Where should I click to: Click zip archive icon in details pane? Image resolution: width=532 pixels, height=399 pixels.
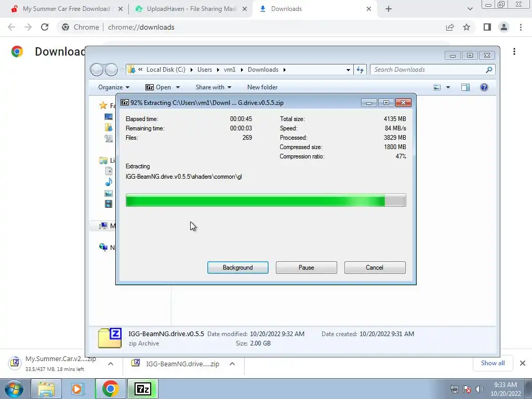110,338
